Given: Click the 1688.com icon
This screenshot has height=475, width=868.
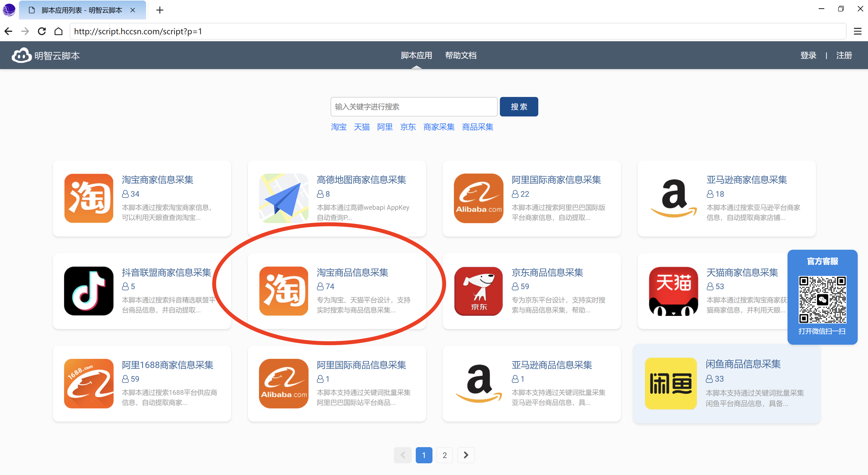Looking at the screenshot, I should [x=89, y=384].
